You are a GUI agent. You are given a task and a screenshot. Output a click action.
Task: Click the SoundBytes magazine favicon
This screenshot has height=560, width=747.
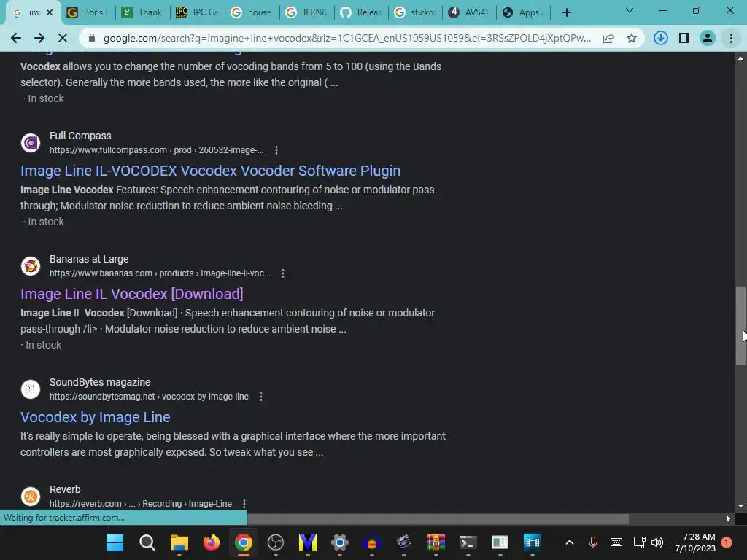[x=31, y=389]
